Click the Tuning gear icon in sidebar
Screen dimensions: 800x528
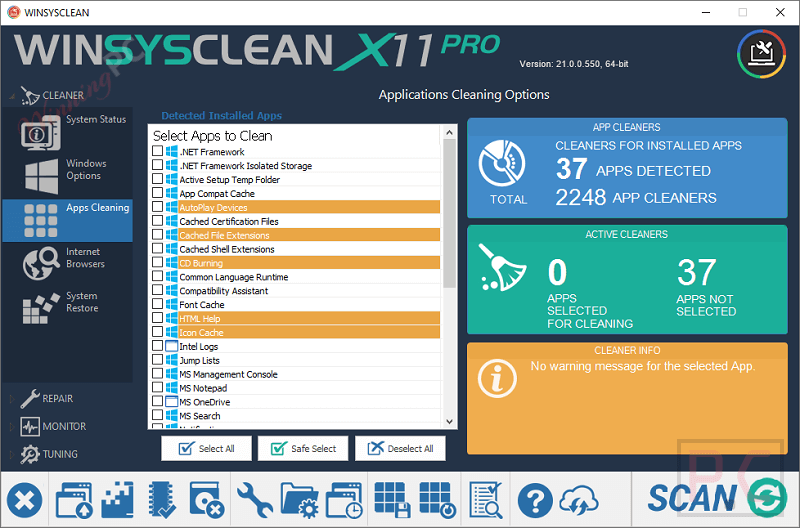click(30, 454)
